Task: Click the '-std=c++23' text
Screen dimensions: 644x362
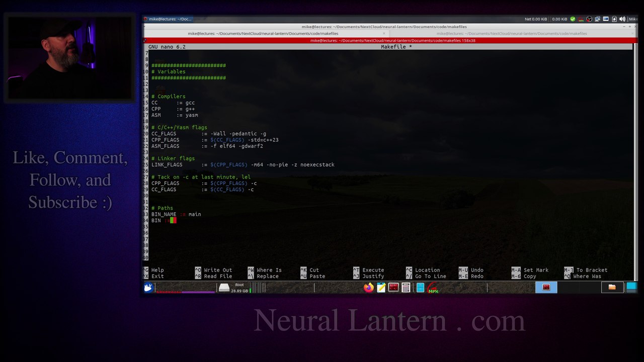Action: point(263,140)
